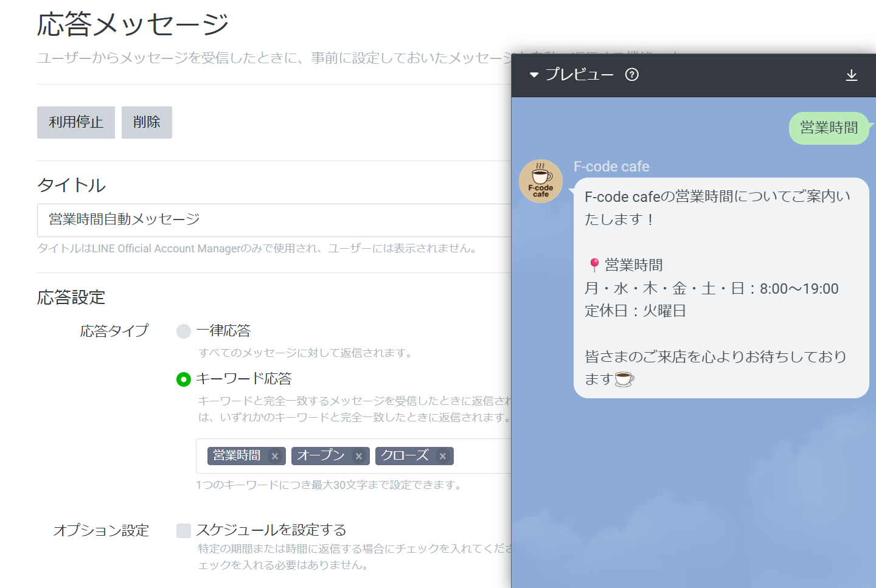Click the F-code cafe profile avatar
Viewport: 876px width, 588px height.
tap(540, 181)
